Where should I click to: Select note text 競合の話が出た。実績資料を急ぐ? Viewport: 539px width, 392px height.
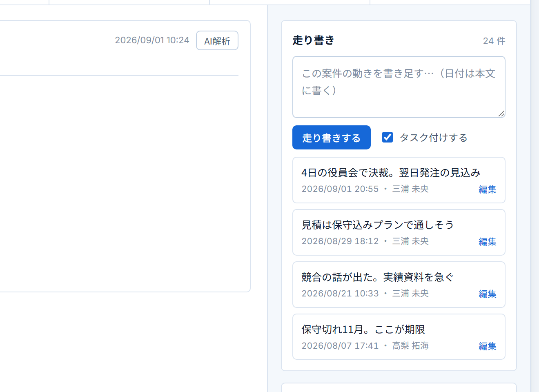(x=377, y=277)
